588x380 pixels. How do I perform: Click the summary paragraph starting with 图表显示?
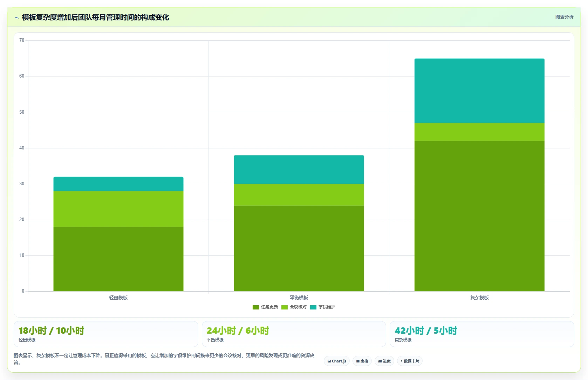coord(164,359)
